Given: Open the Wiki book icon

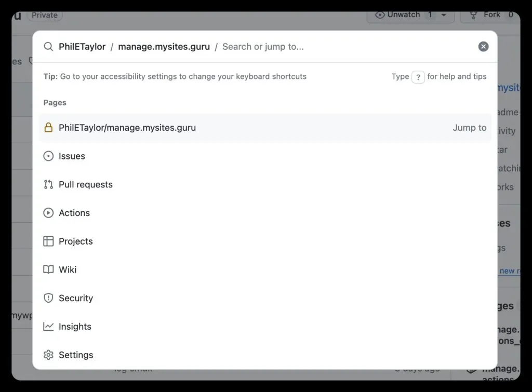Looking at the screenshot, I should tap(48, 269).
